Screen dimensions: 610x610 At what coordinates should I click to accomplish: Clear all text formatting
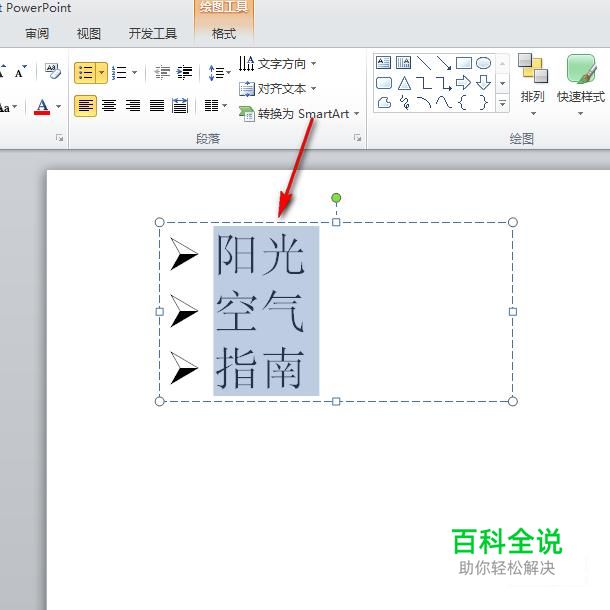[53, 71]
